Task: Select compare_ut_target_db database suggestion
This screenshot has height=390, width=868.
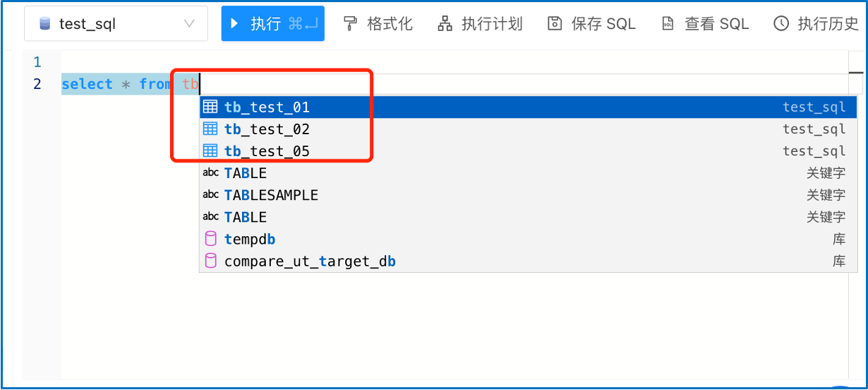Action: (x=309, y=261)
